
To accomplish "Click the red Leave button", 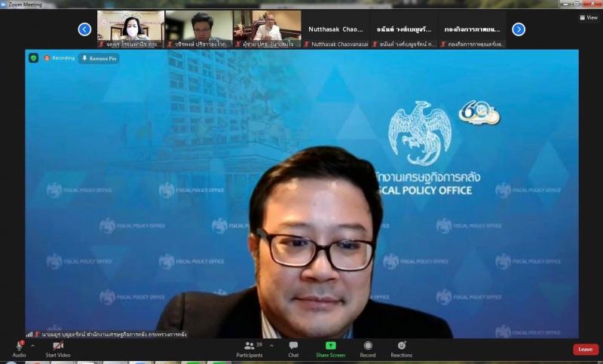I will (x=586, y=349).
